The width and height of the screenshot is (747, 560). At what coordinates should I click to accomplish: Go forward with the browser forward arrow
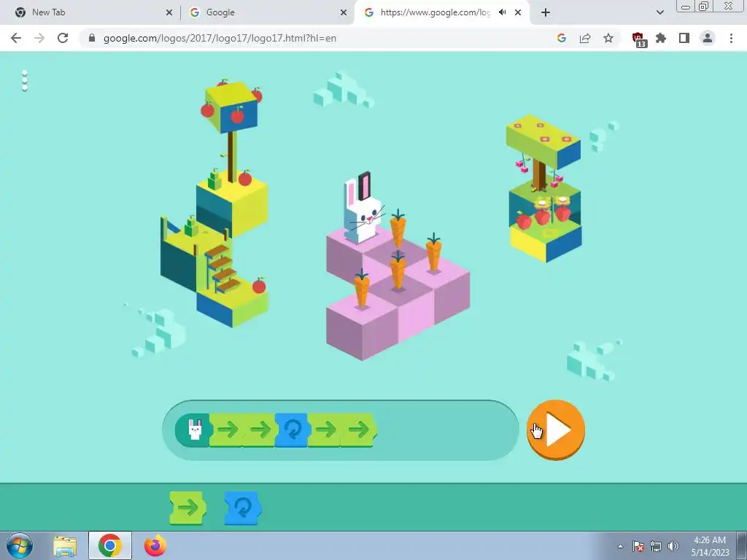[39, 38]
